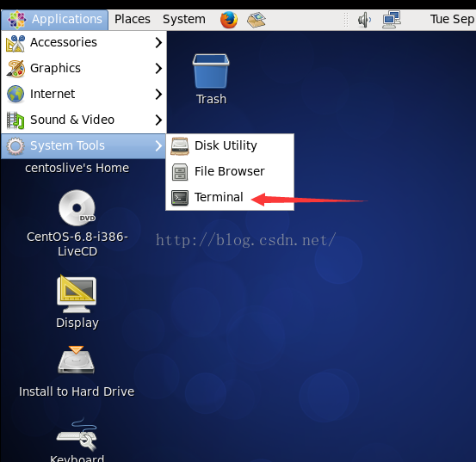
Task: Launch Disk Utility
Action: tap(230, 146)
